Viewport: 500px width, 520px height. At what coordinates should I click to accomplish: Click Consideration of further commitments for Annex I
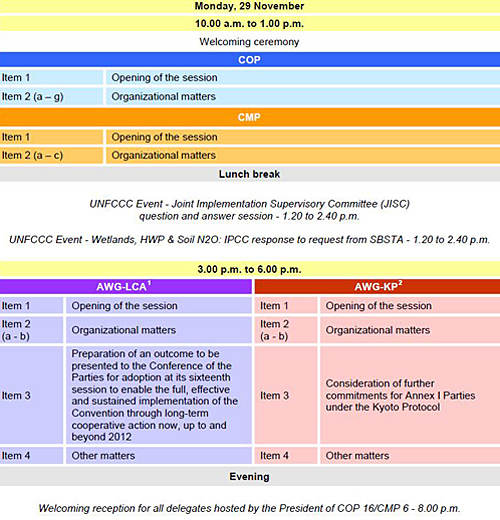(x=400, y=395)
